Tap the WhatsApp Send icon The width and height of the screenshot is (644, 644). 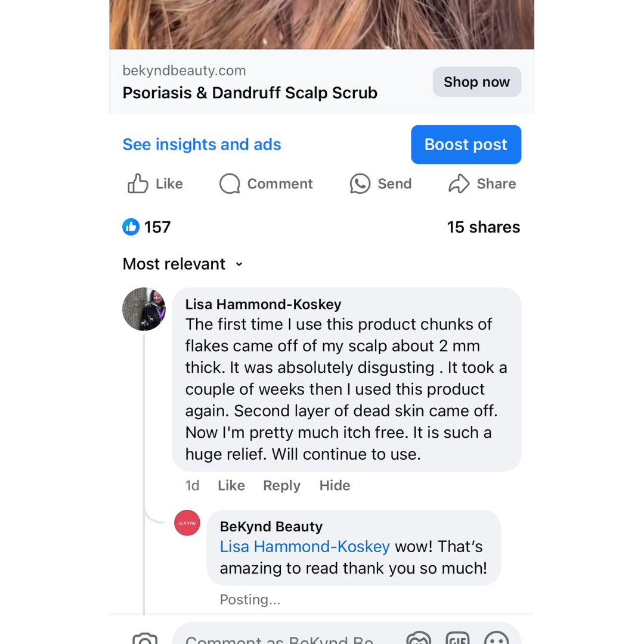pyautogui.click(x=360, y=184)
